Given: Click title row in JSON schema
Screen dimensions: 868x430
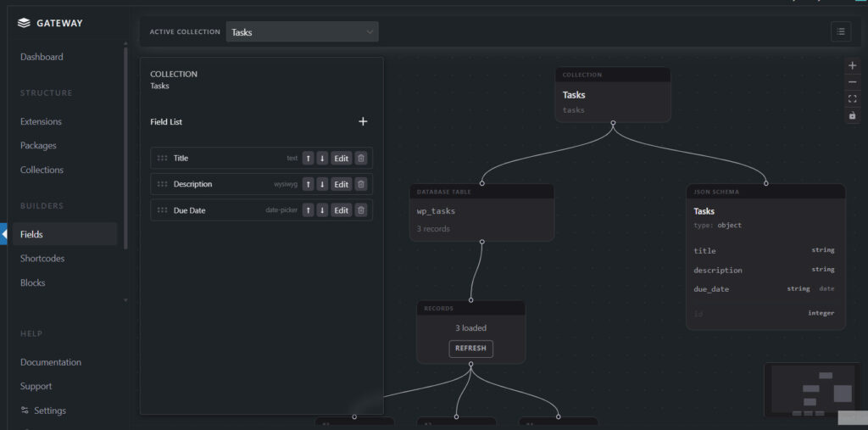Looking at the screenshot, I should pos(764,250).
